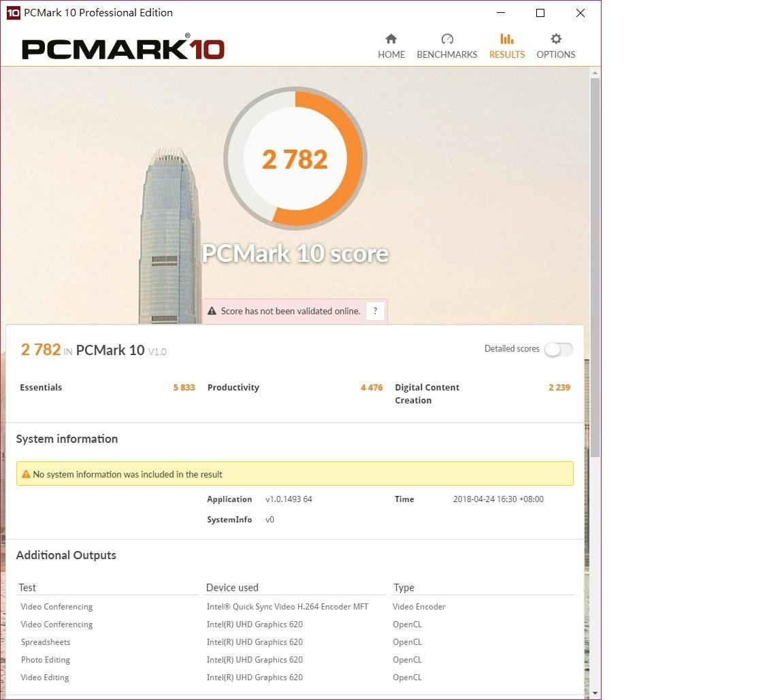
Task: Open the OPTIONS tab
Action: (x=555, y=46)
